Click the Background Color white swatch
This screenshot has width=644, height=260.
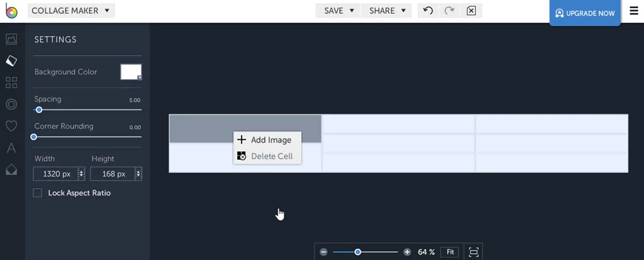[131, 72]
